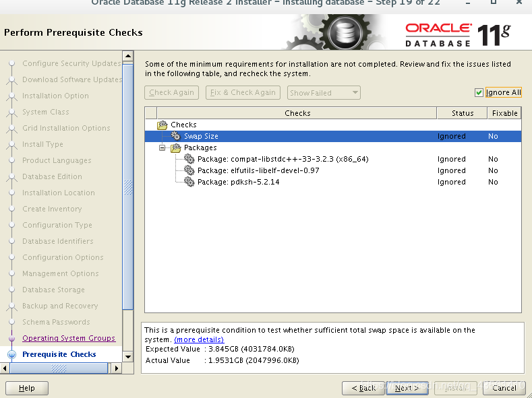The image size is (532, 398).
Task: Click the Backup and Recovery step
Action: pos(60,306)
